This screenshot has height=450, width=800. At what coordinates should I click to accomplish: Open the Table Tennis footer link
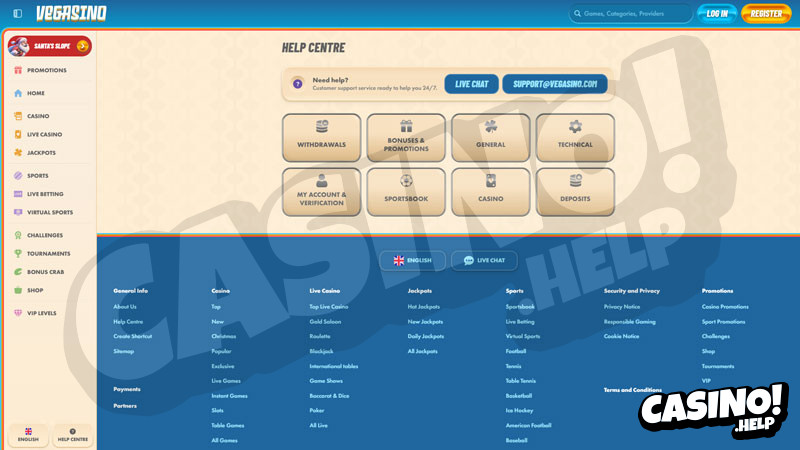point(520,381)
